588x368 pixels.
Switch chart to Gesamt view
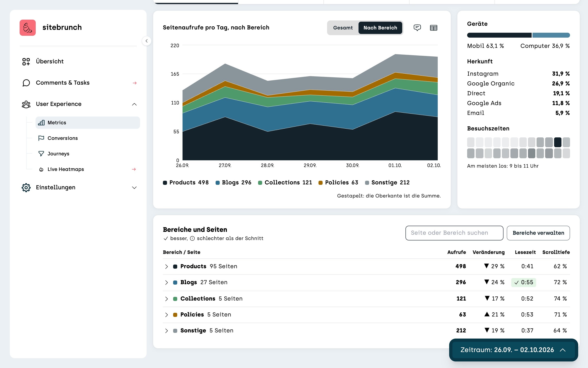pyautogui.click(x=343, y=28)
